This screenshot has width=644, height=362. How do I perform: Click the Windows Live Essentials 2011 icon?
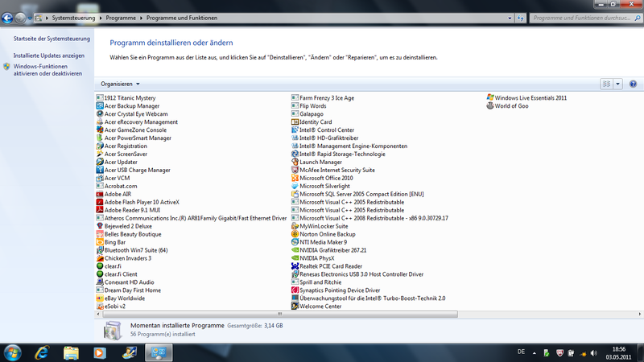pyautogui.click(x=490, y=97)
